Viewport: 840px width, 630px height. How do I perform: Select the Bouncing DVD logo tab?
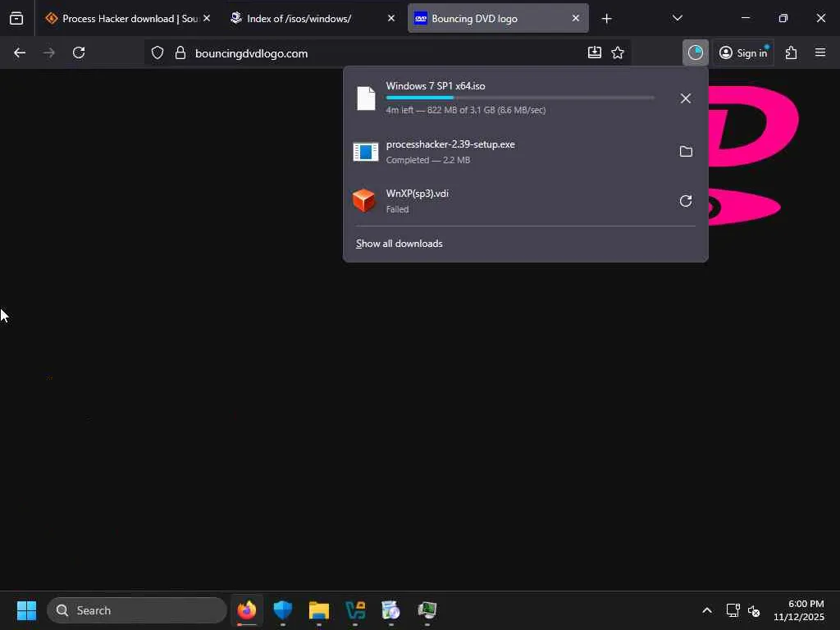click(498, 18)
